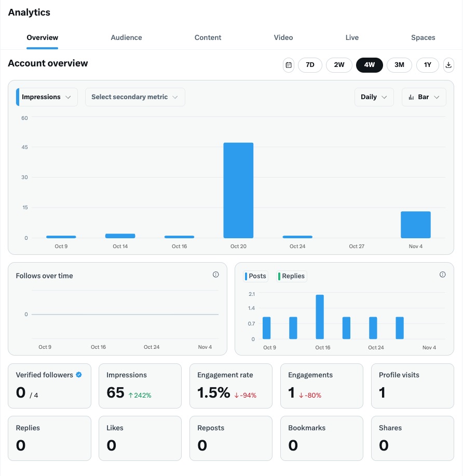Click info icon on Posts and Replies chart

tap(443, 275)
